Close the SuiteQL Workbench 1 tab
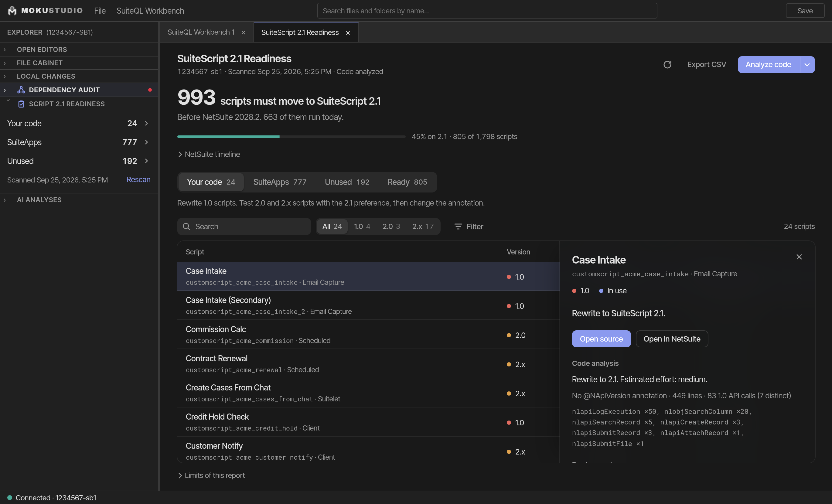832x504 pixels. 243,32
